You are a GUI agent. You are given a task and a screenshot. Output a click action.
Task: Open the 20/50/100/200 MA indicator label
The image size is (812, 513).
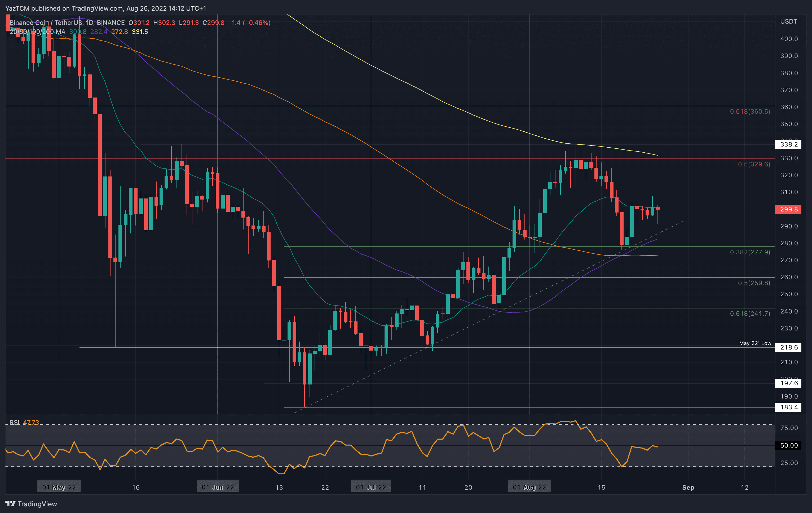(x=37, y=32)
